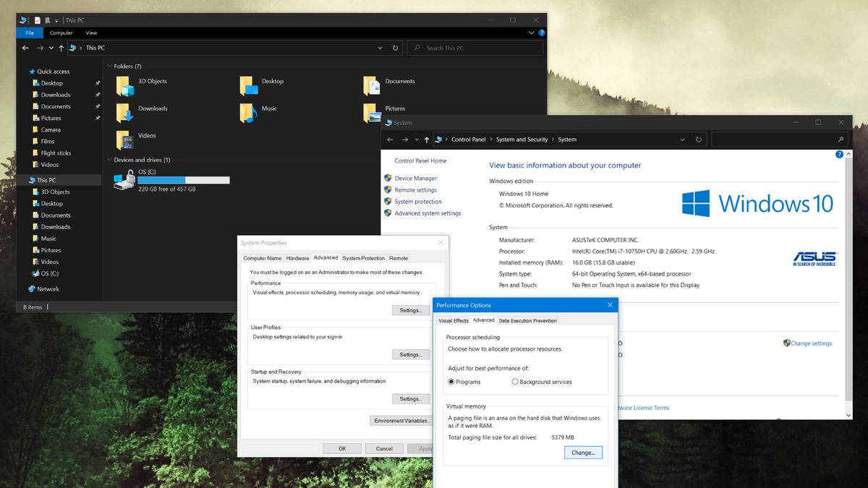Click the OS (C:) storage usage bar
This screenshot has width=868, height=488.
click(183, 180)
